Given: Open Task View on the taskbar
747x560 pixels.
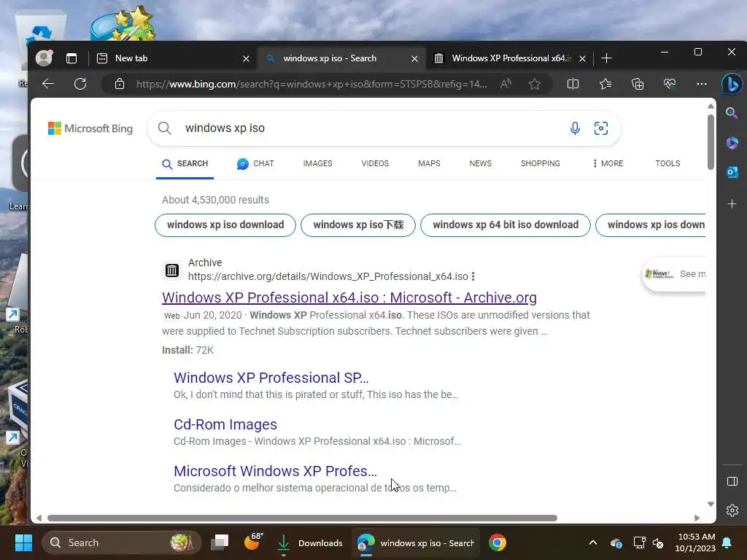Looking at the screenshot, I should pos(220,542).
